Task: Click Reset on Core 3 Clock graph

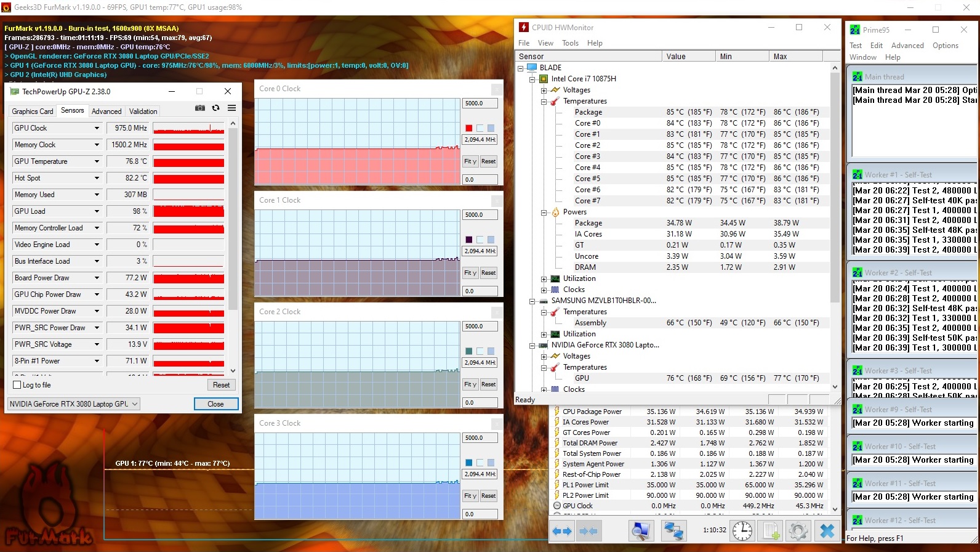Action: [x=488, y=496]
